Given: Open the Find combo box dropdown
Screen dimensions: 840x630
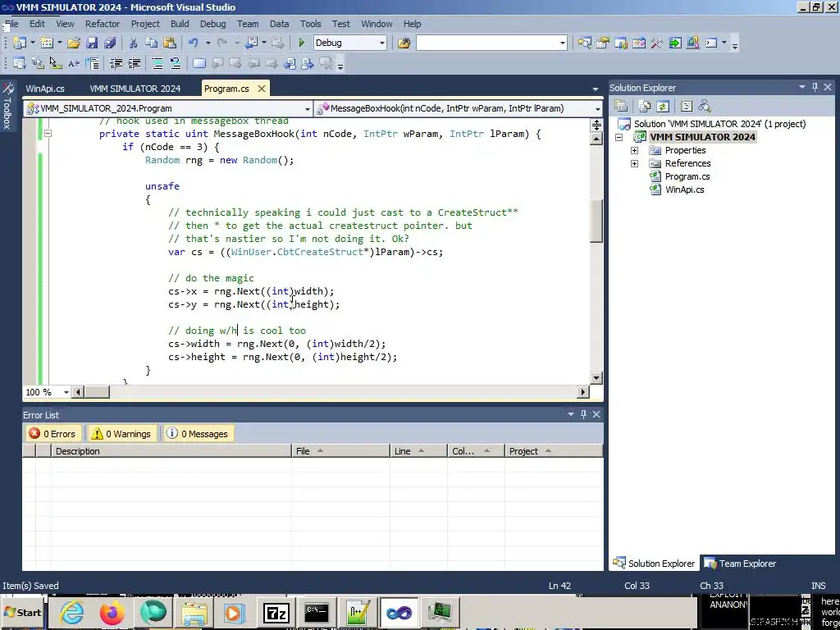Looking at the screenshot, I should 563,43.
